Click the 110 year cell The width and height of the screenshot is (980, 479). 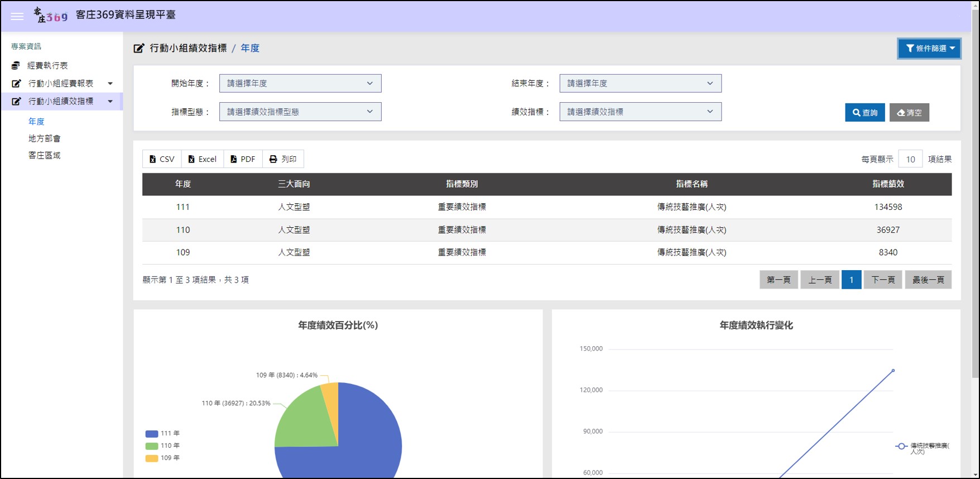[183, 230]
